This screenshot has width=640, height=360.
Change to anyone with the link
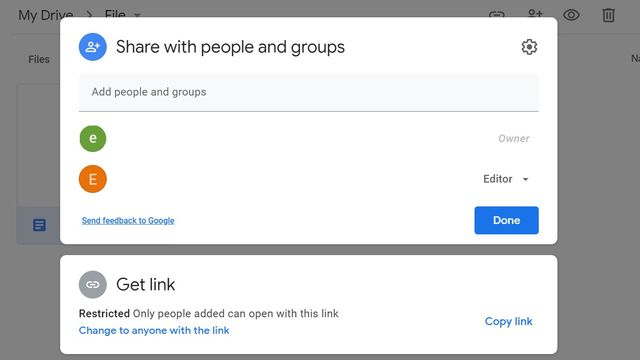154,330
